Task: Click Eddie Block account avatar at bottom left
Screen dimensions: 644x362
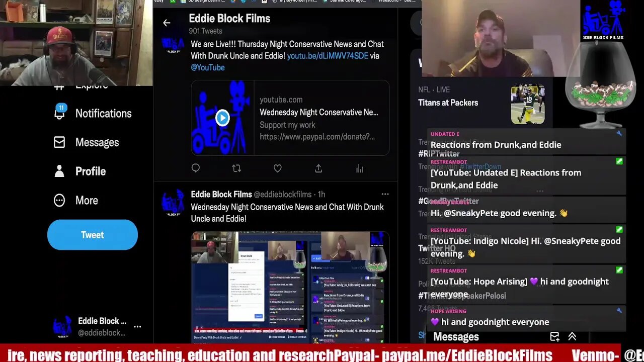Action: (62, 326)
